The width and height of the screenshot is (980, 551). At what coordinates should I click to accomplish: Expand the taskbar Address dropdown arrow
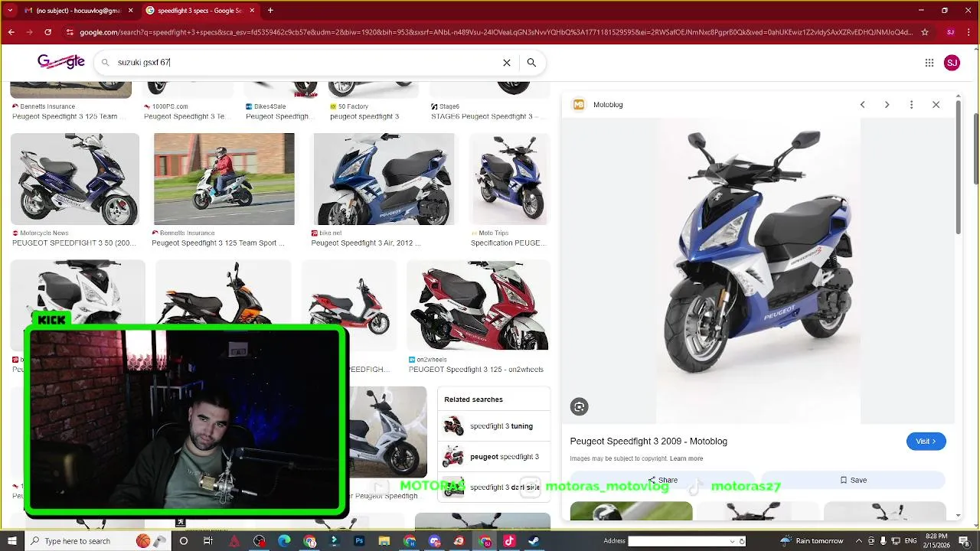(732, 541)
